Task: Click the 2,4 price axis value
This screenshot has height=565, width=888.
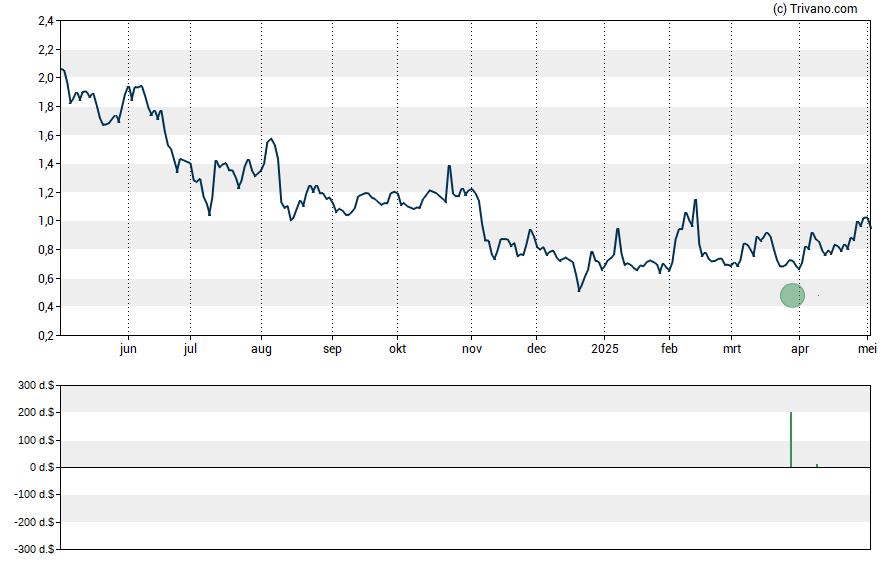Action: point(46,21)
